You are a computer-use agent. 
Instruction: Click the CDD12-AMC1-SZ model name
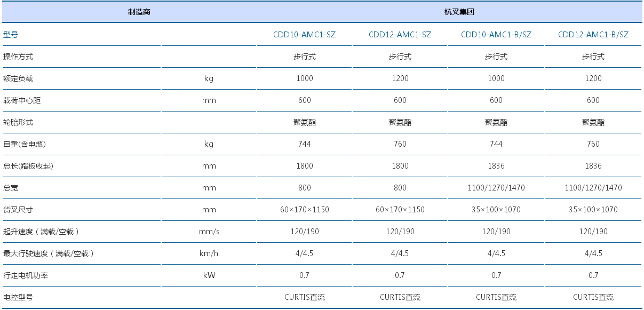point(400,35)
